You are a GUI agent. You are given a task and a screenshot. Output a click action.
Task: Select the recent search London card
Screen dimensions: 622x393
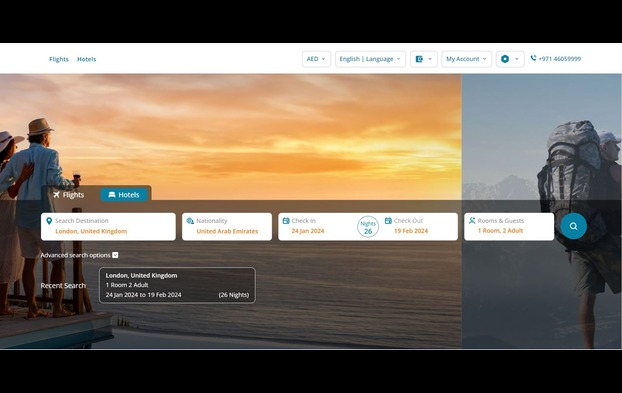tap(177, 285)
